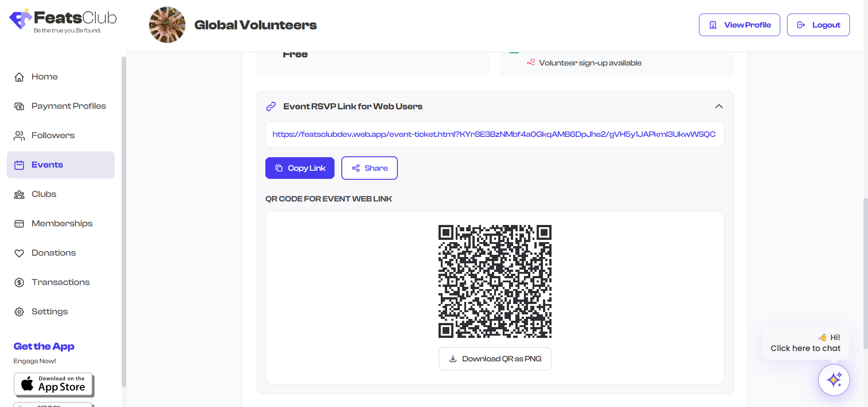
Task: Click the 'Engage Now!' text
Action: (x=35, y=361)
